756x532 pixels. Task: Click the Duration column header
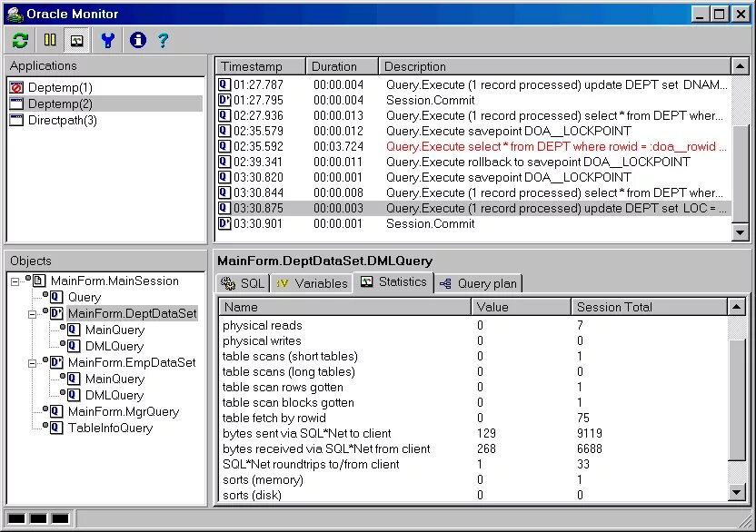coord(342,66)
